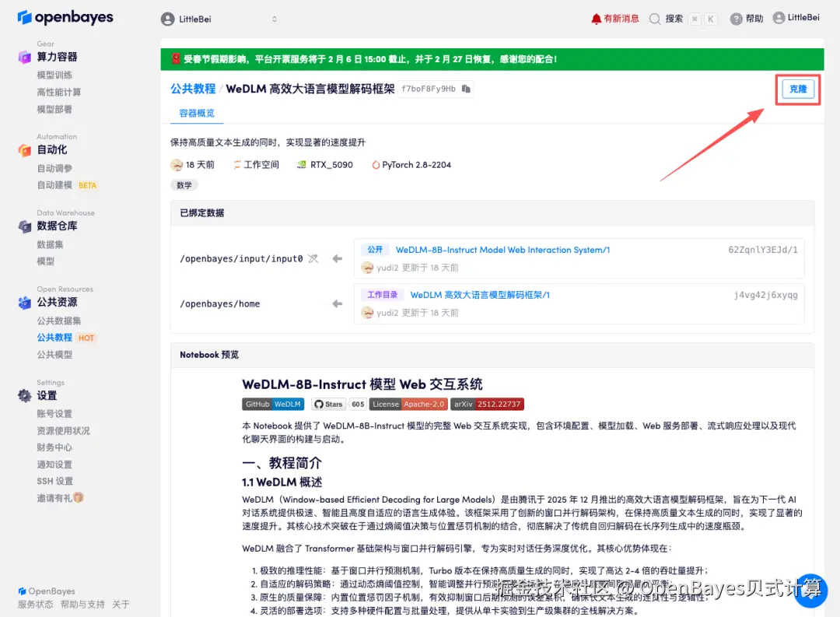
Task: Click the PyTorch 2.8-2204 image label
Action: coord(411,165)
